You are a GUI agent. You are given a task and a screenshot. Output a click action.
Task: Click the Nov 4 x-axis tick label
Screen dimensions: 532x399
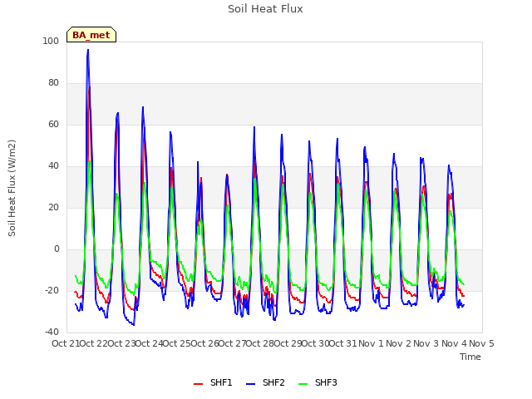click(x=454, y=343)
